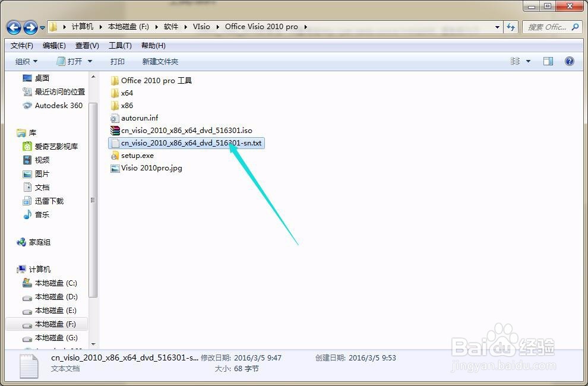588x386 pixels.
Task: Click 本地磁盘 (F:) breadcrumb in address bar
Action: 128,27
